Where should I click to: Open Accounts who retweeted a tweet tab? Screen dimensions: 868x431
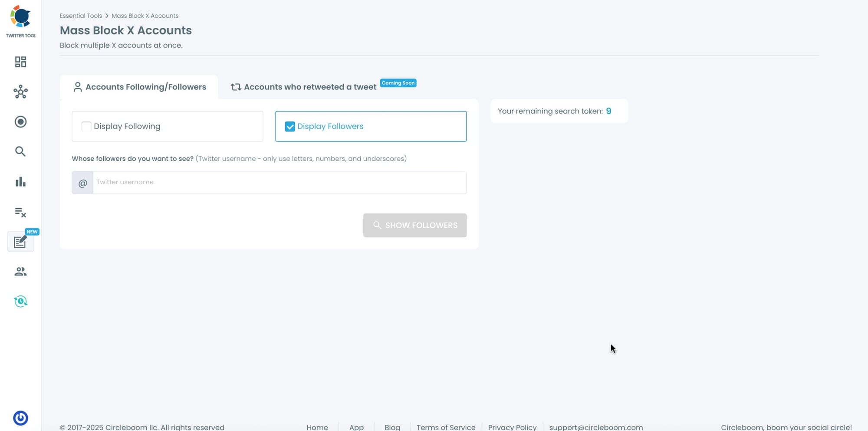[304, 87]
